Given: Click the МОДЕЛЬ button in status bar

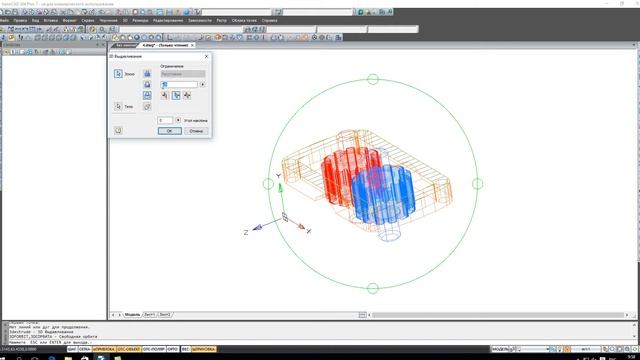Looking at the screenshot, I should click(500, 349).
